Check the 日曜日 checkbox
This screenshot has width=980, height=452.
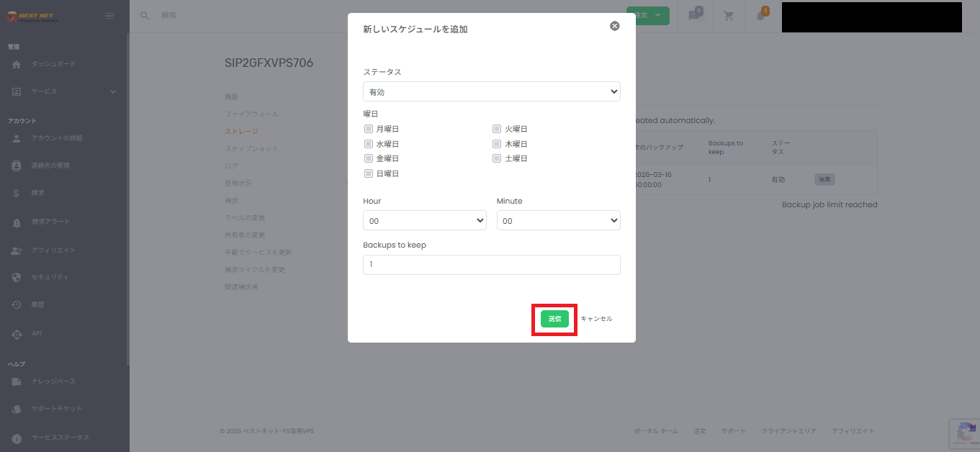click(x=369, y=173)
